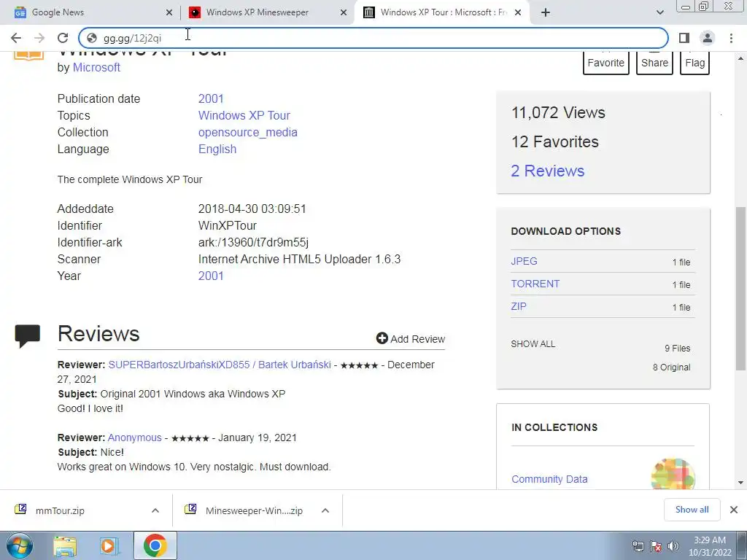Click the scrollbar down arrow
Screen dimensions: 747x560
pos(740,483)
